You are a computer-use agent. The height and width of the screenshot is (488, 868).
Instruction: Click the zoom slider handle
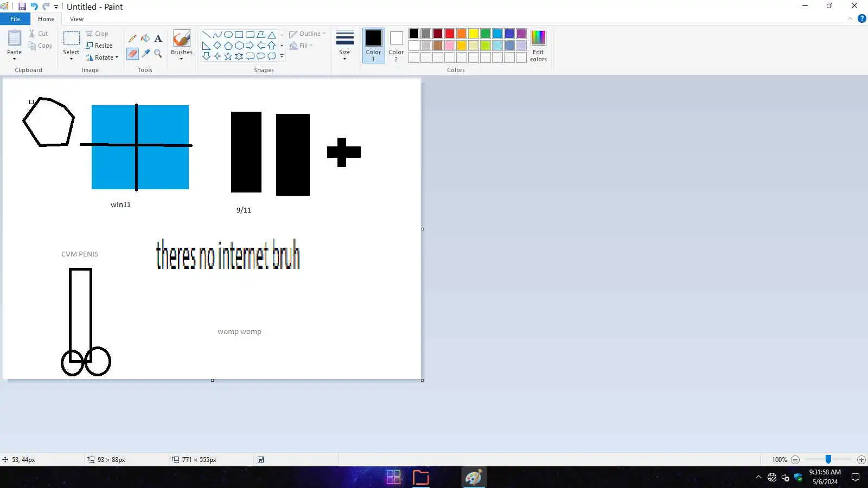pos(828,459)
